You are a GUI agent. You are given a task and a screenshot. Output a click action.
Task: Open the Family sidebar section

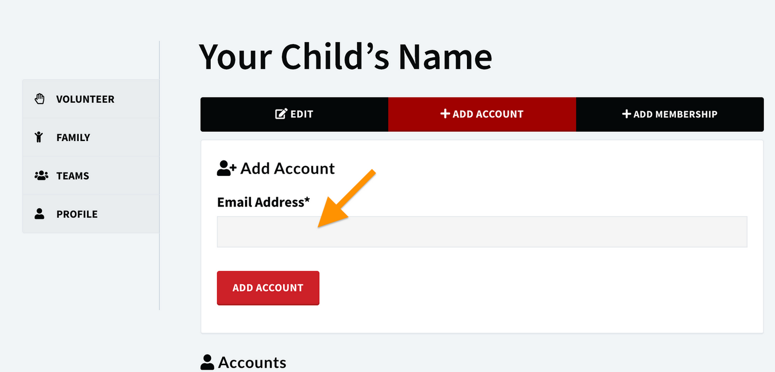click(90, 137)
